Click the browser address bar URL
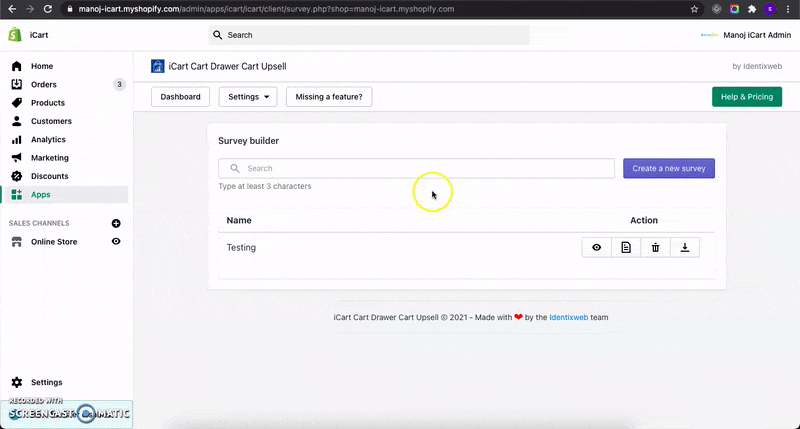The width and height of the screenshot is (800, 429). tap(266, 9)
